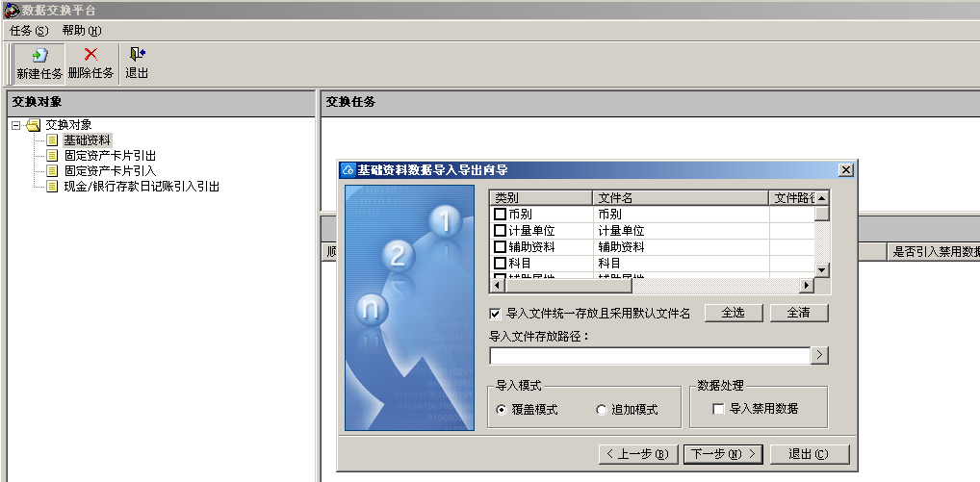Collapse the 交换对象 root tree node

16,125
